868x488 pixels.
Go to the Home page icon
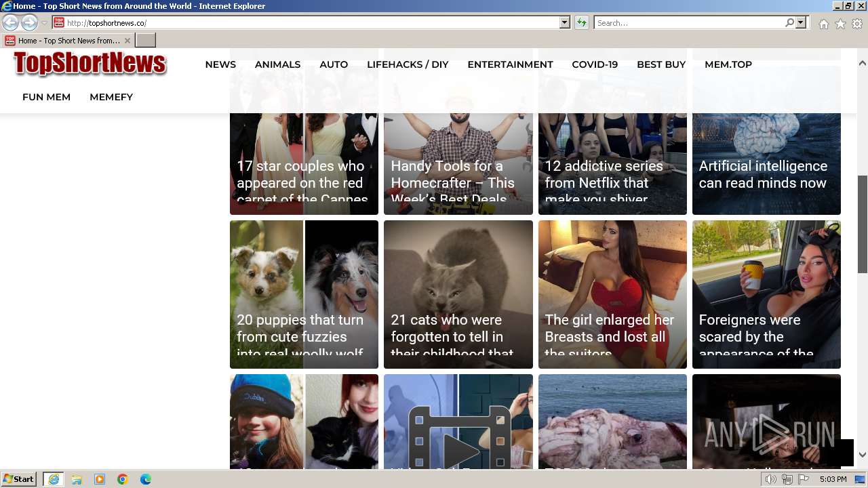click(823, 24)
